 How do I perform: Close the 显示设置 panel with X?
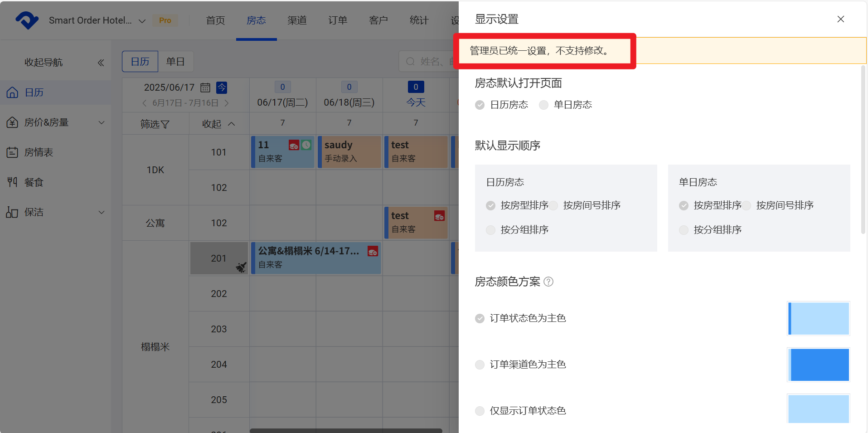coord(840,19)
